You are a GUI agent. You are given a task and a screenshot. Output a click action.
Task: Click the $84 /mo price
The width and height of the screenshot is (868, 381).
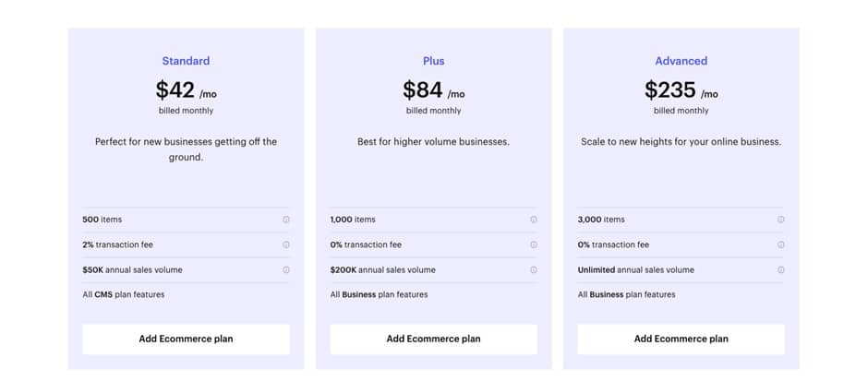click(x=433, y=90)
